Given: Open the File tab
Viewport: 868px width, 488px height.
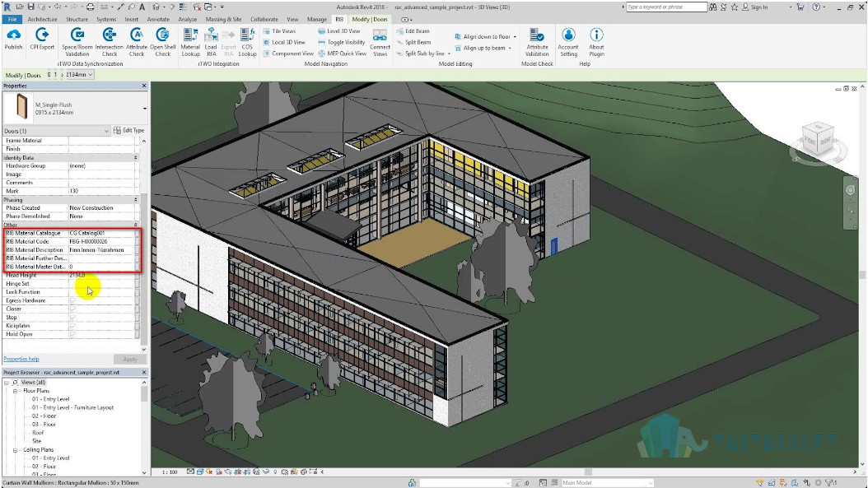Looking at the screenshot, I should pos(12,20).
